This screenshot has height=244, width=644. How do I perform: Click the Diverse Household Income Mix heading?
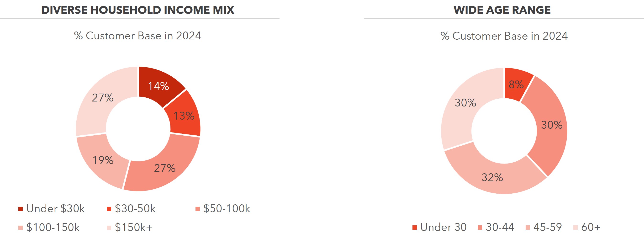(138, 10)
